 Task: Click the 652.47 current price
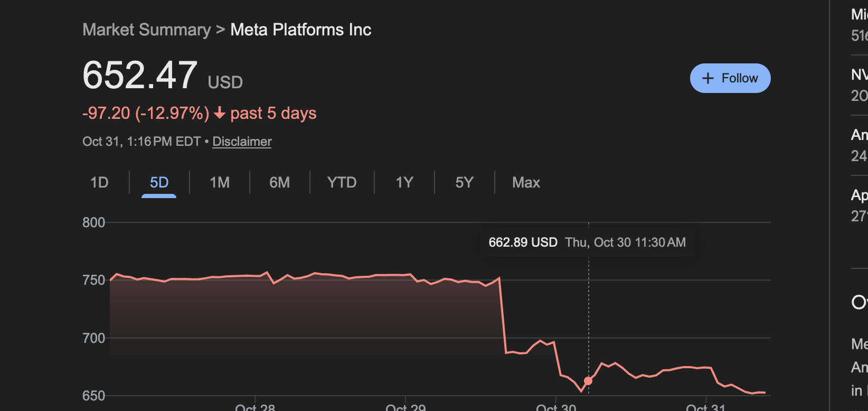pos(140,75)
